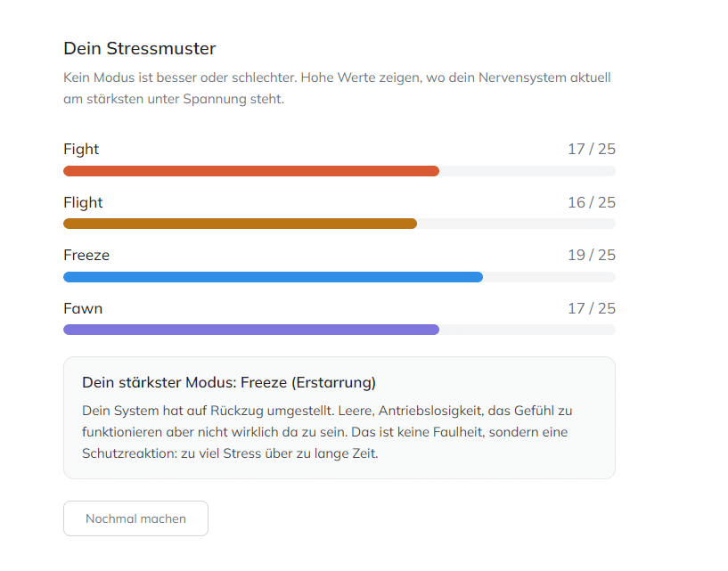
Task: Click the Freeze label text
Action: [x=86, y=255]
